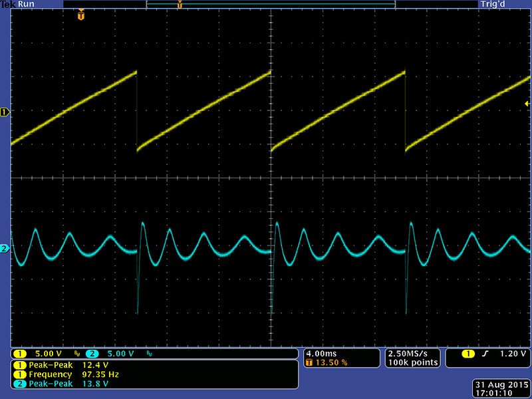Click the trigger level arrow on right edge

pos(527,104)
